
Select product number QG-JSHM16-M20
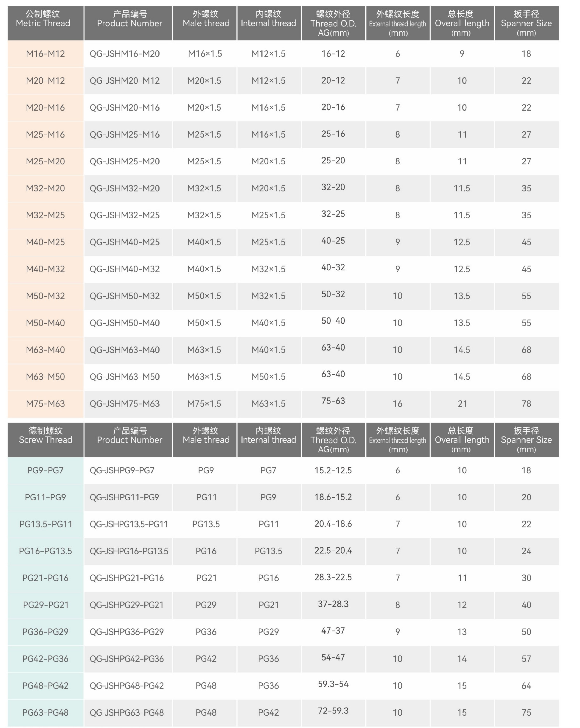125,54
